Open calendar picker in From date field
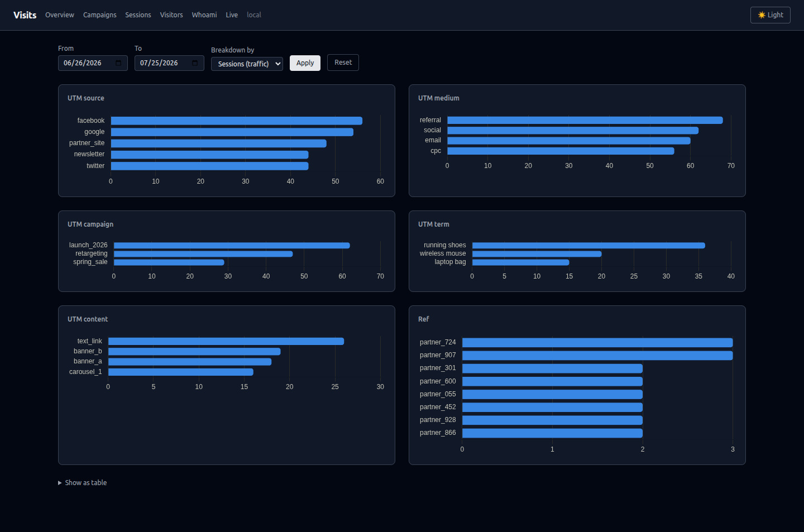The width and height of the screenshot is (804, 532). coord(118,63)
